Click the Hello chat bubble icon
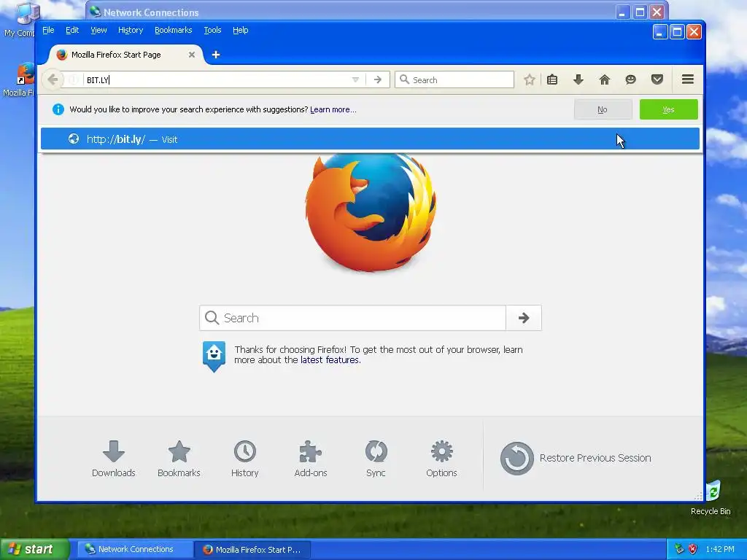Image resolution: width=747 pixels, height=560 pixels. pyautogui.click(x=631, y=79)
